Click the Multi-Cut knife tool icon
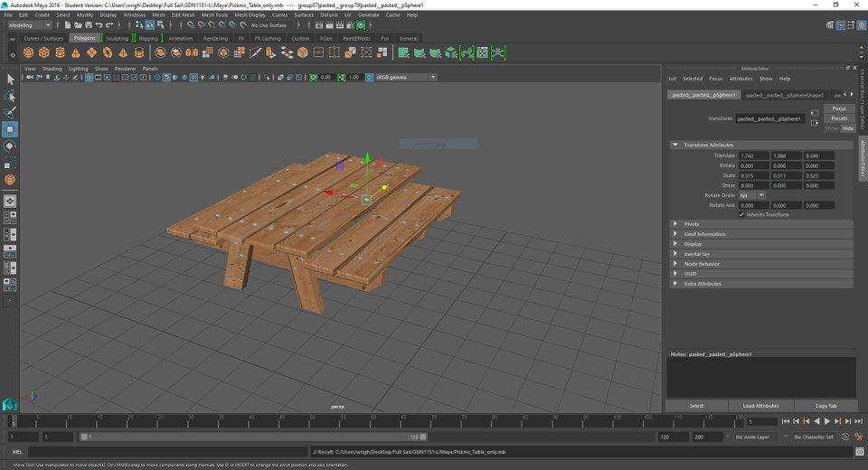The image size is (868, 470). [255, 52]
